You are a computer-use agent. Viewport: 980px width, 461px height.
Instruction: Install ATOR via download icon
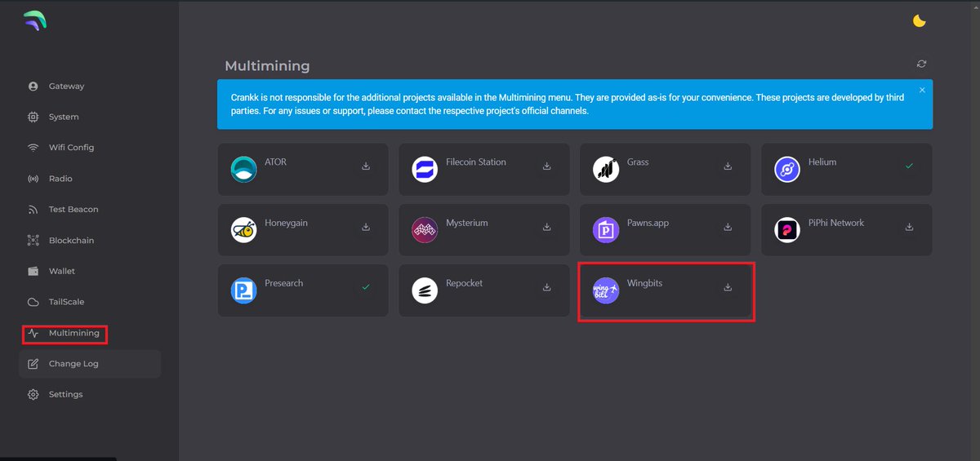click(366, 166)
